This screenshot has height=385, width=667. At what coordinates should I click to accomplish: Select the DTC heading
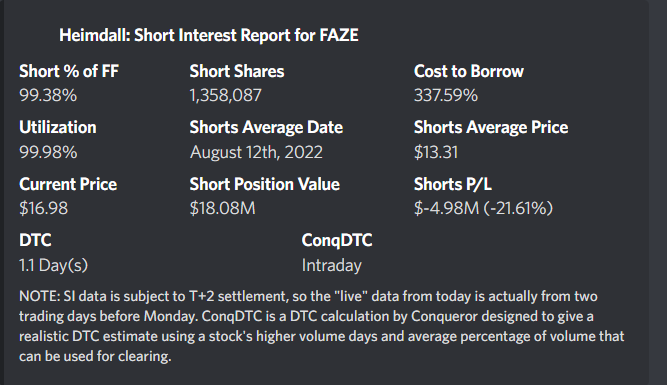tap(35, 240)
